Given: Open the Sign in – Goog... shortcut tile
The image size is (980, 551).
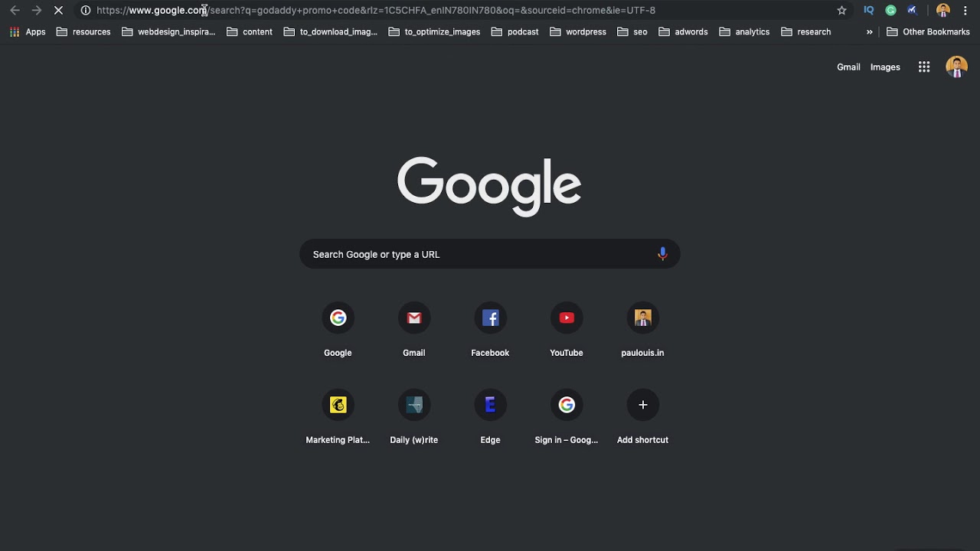Looking at the screenshot, I should pos(567,418).
